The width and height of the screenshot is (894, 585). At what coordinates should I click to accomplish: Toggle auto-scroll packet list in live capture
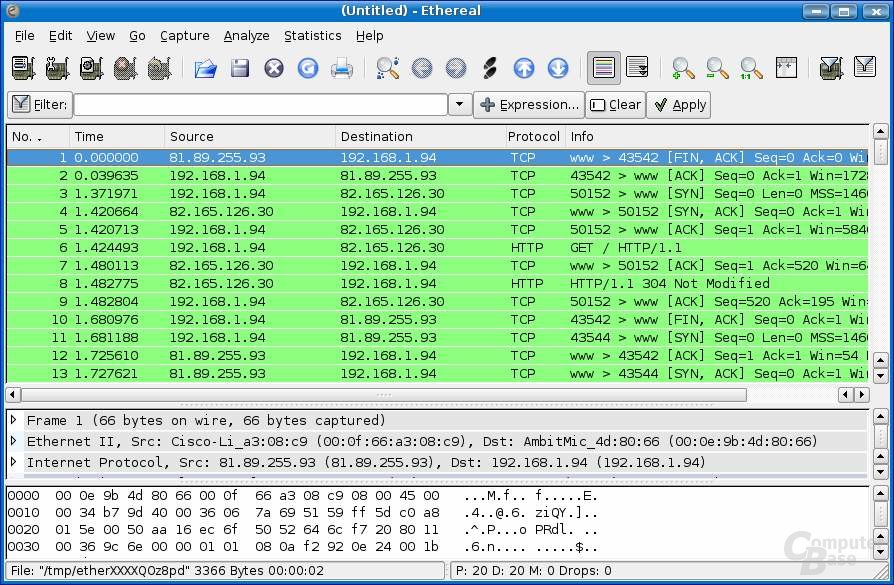click(x=637, y=68)
